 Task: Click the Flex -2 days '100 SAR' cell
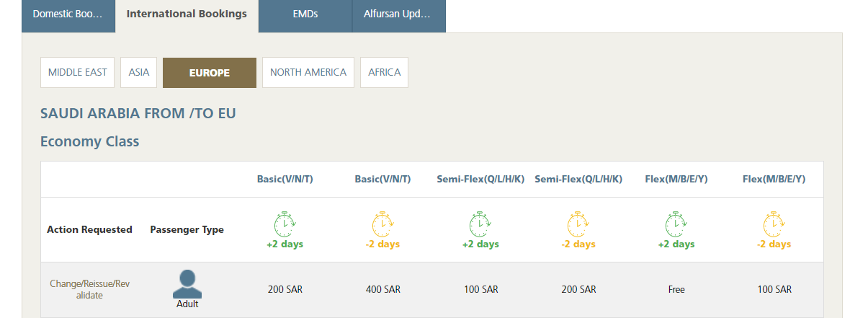[x=774, y=289]
